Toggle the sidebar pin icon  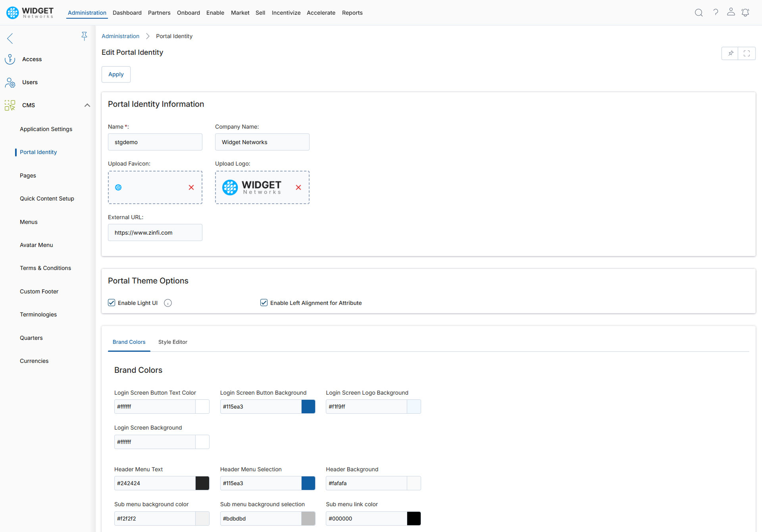[x=85, y=36]
